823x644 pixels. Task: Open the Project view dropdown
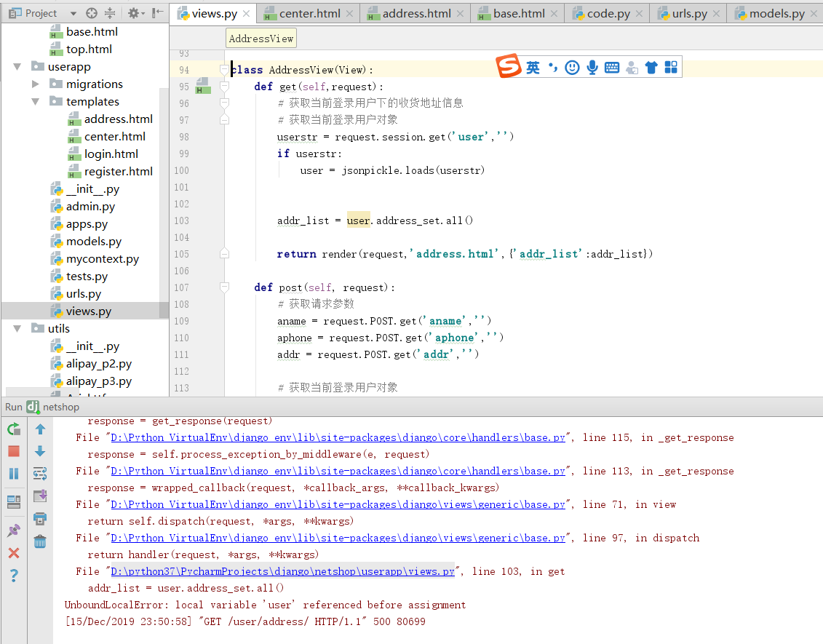point(73,14)
